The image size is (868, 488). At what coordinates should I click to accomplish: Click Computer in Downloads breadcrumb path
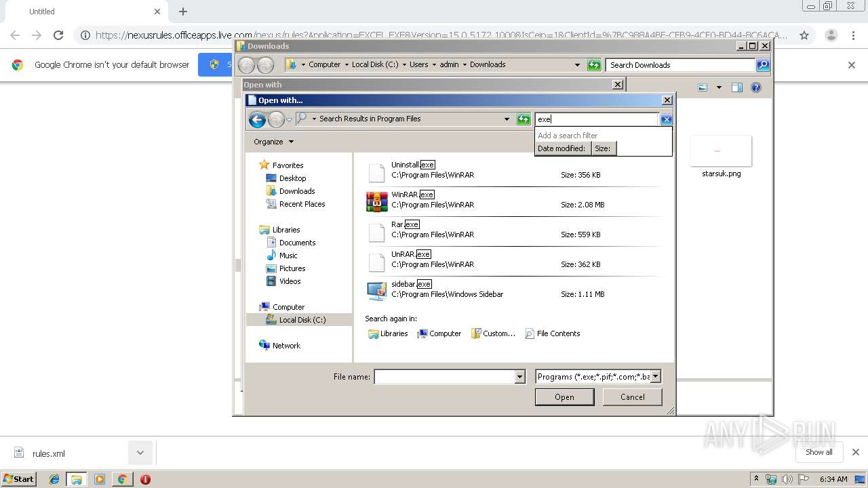[x=324, y=65]
